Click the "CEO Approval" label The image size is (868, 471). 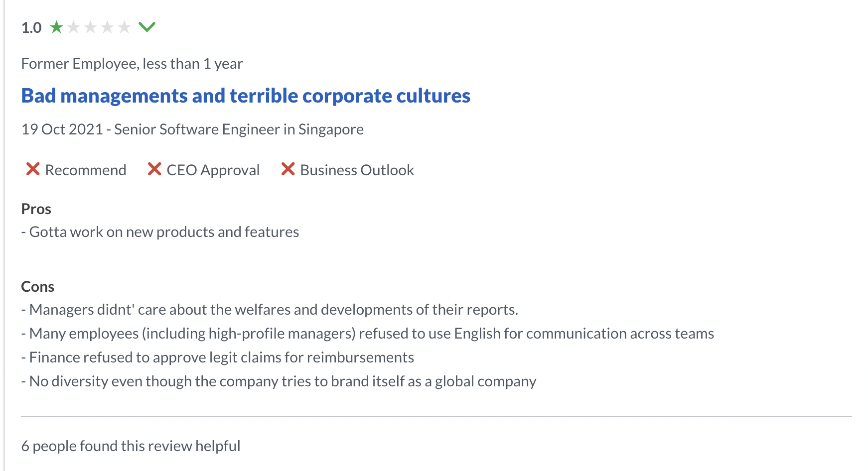click(x=213, y=170)
